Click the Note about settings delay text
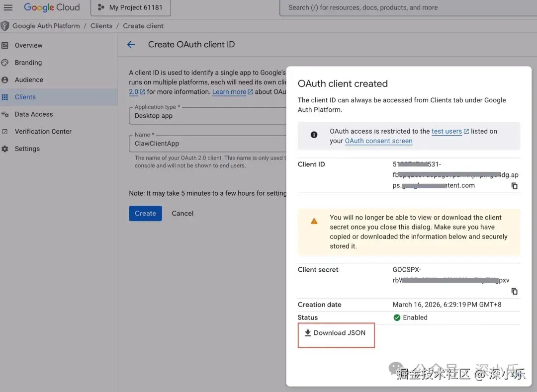The width and height of the screenshot is (537, 392). click(x=207, y=193)
